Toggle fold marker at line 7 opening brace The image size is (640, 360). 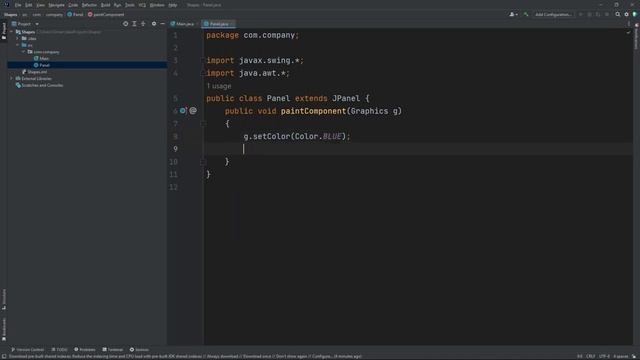coord(203,124)
